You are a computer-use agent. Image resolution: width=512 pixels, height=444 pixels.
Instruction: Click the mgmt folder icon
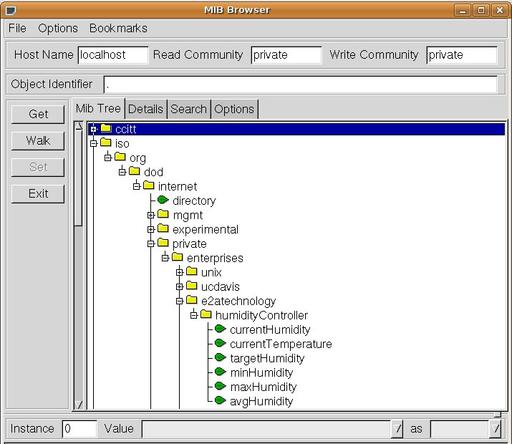[163, 214]
